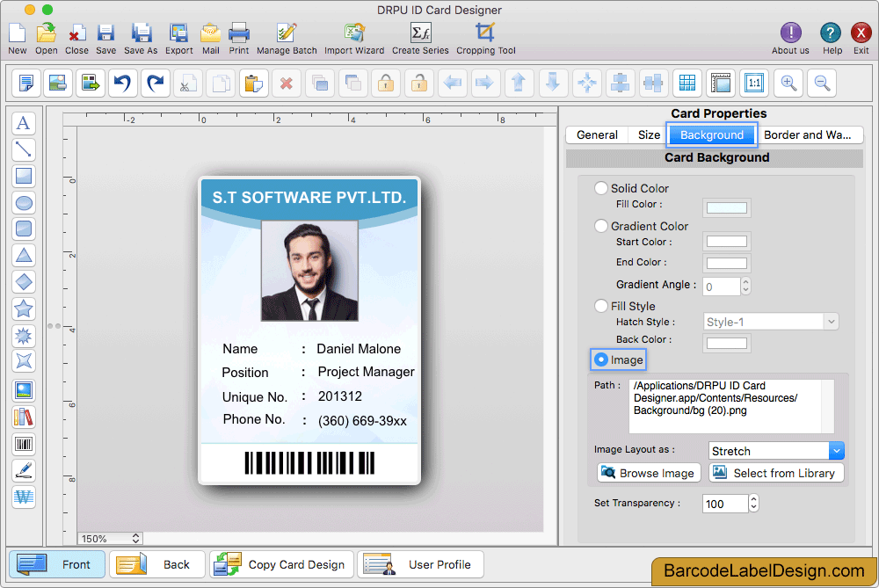Redo the last undone action
This screenshot has width=879, height=588.
point(156,83)
